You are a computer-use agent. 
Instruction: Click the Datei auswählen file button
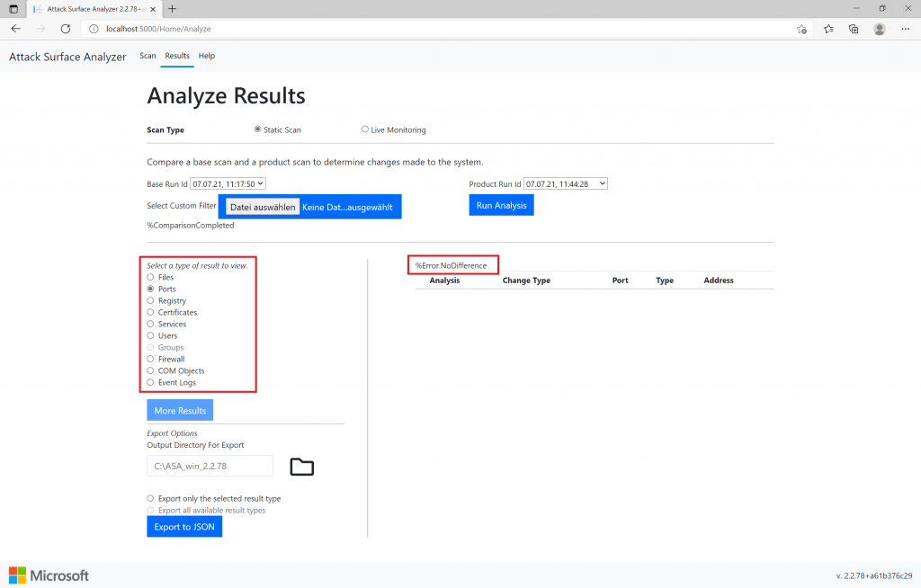coord(263,207)
